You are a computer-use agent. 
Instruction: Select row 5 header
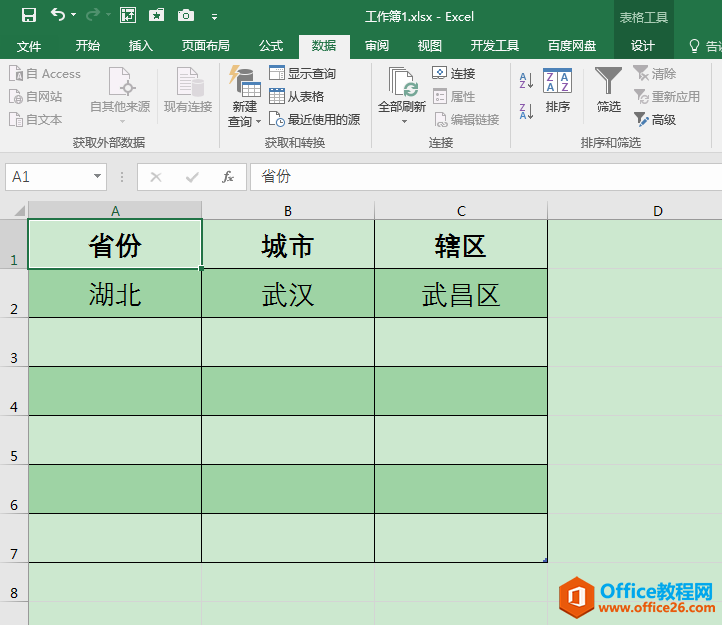(14, 440)
